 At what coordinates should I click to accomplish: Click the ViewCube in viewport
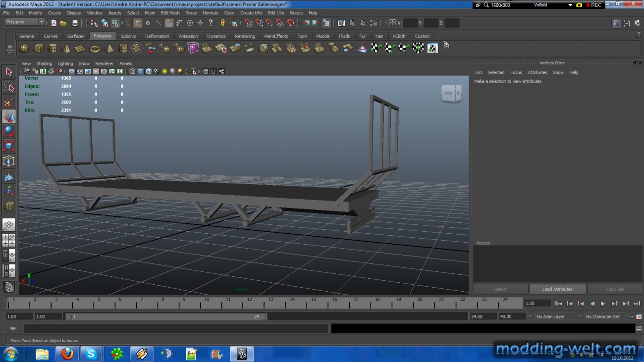coord(451,93)
